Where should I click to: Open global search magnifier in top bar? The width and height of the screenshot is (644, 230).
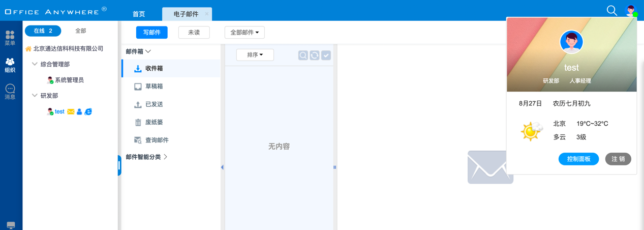click(612, 10)
